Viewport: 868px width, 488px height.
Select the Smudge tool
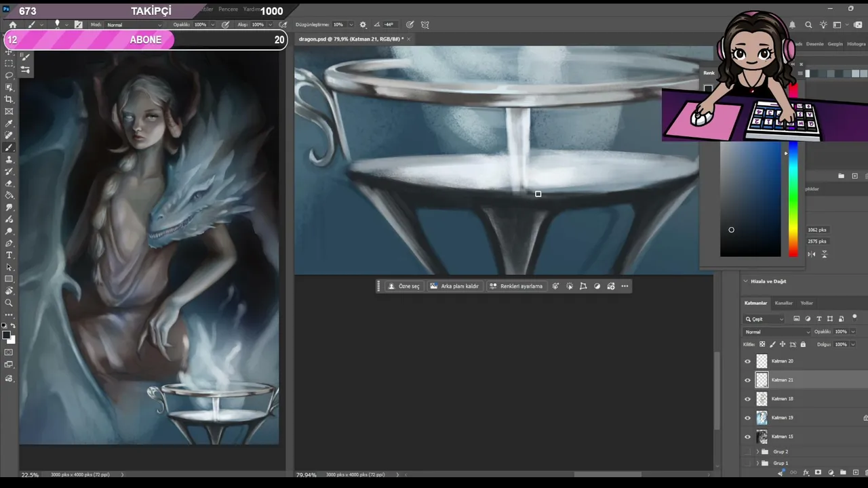(9, 207)
